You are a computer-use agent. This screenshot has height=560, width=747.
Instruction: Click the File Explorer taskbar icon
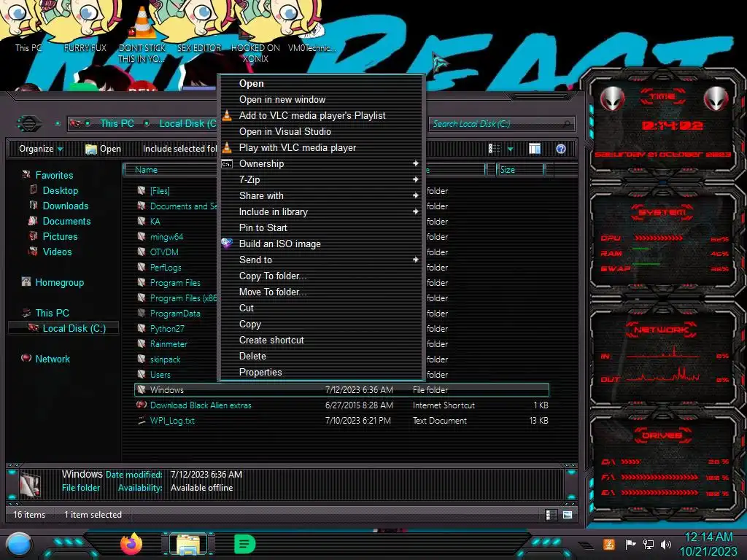(x=188, y=544)
